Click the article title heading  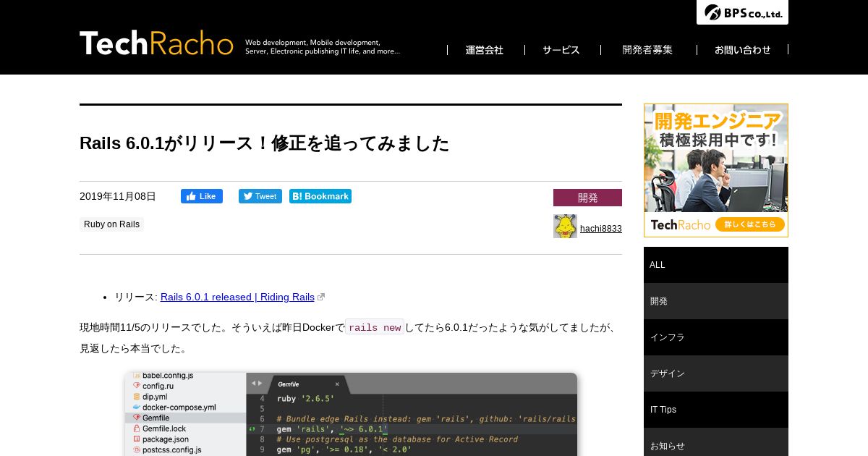[x=265, y=143]
